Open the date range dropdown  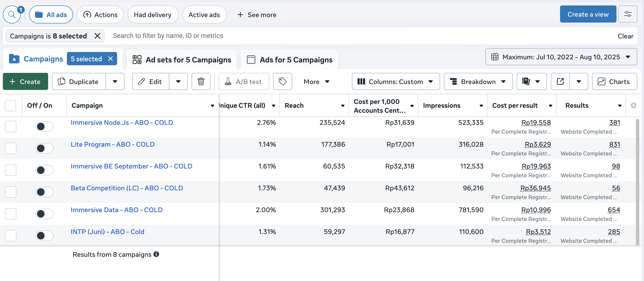[x=561, y=57]
